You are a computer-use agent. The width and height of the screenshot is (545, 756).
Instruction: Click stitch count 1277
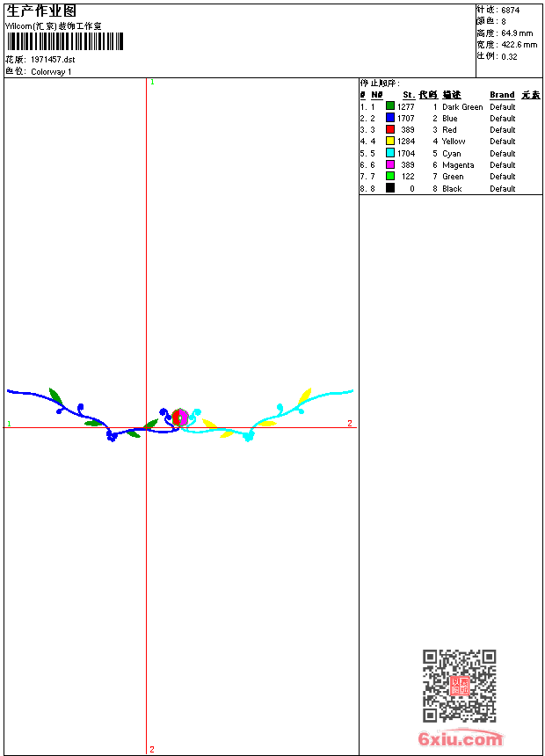405,107
